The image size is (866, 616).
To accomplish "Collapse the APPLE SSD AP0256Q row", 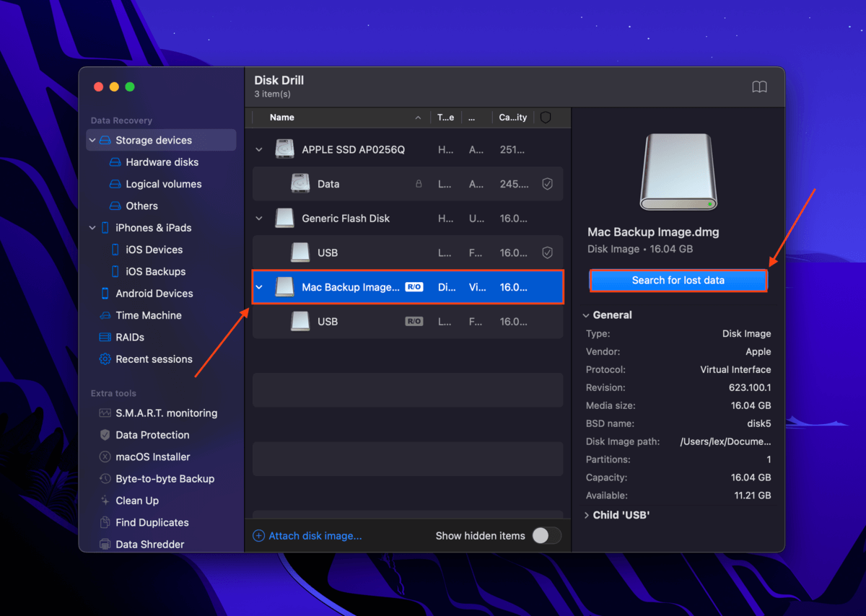I will tap(259, 150).
